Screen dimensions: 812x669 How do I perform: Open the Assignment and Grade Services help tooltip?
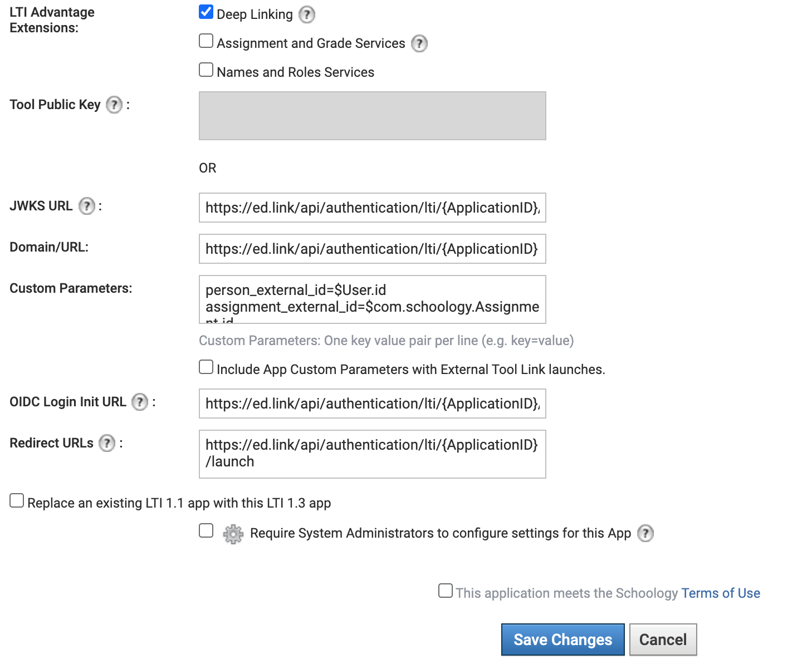[419, 43]
